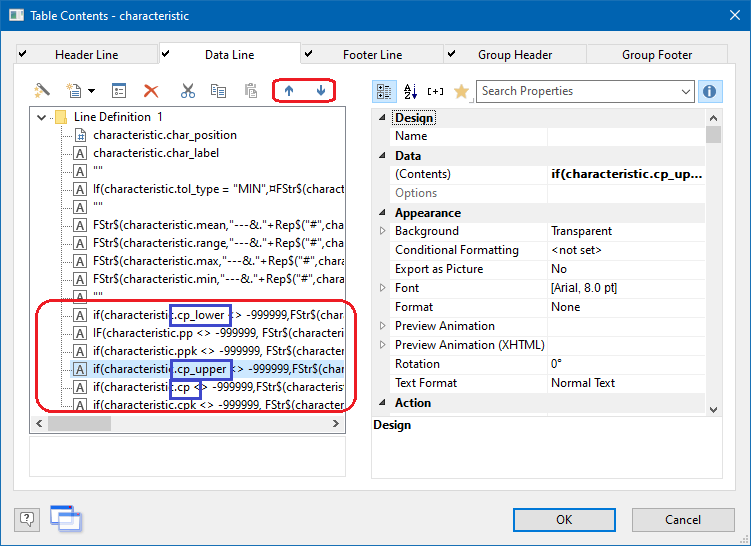Collapse the Appearance property section
751x546 pixels.
coord(382,212)
